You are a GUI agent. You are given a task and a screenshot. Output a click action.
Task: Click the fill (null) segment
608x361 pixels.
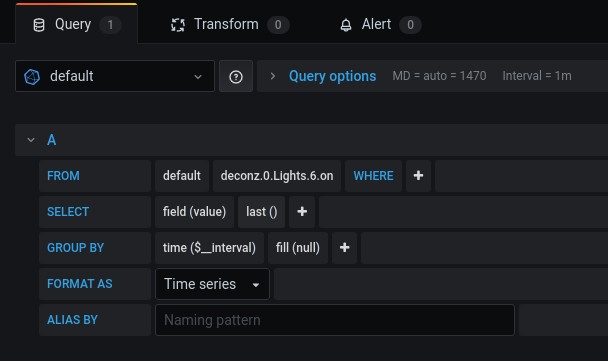click(298, 248)
